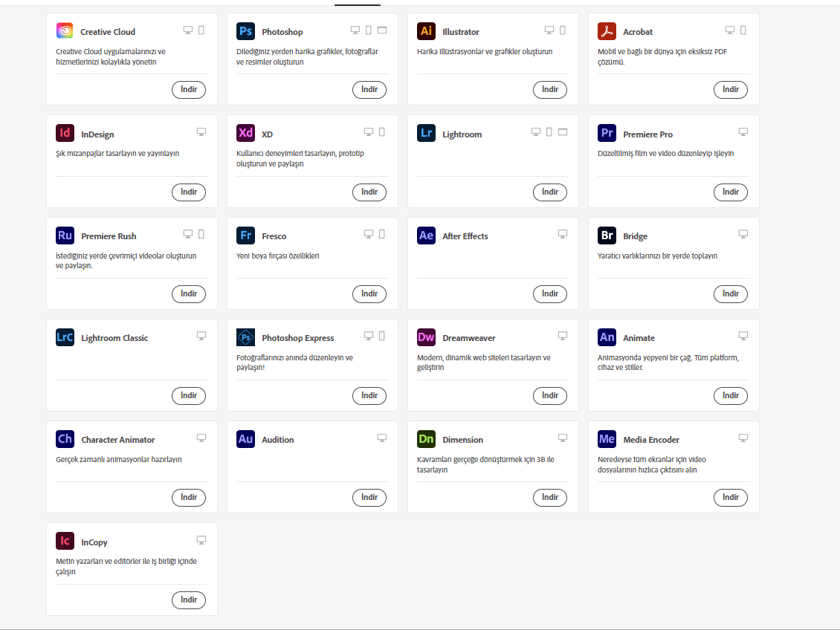The image size is (840, 630).
Task: Click the InCopy title text
Action: (94, 542)
